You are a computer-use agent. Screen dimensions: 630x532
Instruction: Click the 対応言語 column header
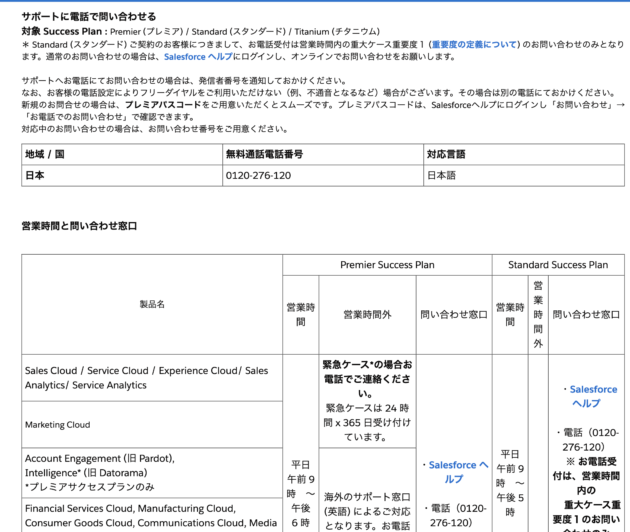click(x=524, y=154)
